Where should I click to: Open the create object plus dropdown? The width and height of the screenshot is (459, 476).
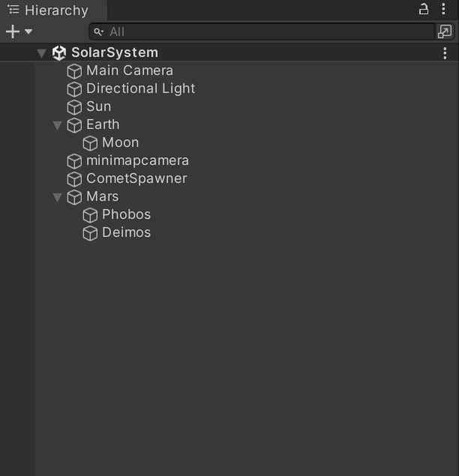19,31
